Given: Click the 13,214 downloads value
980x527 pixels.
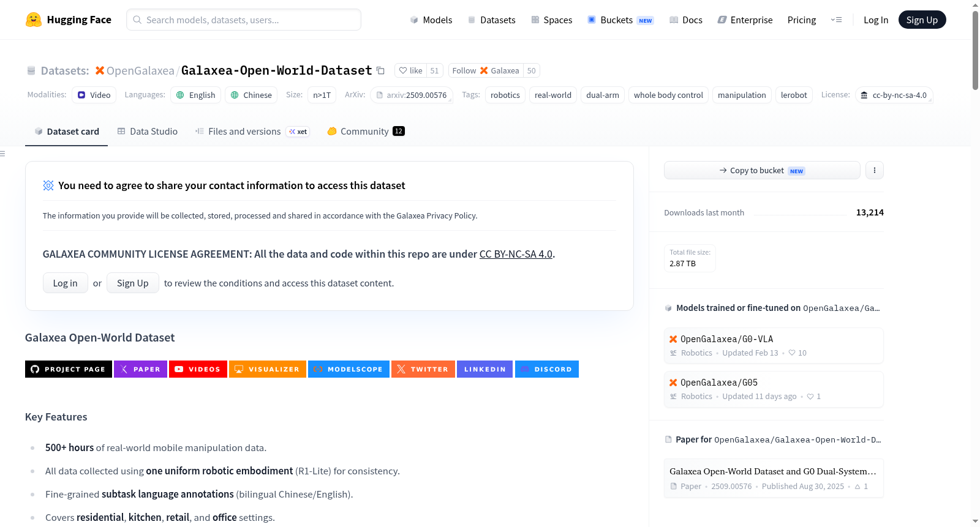Looking at the screenshot, I should (870, 212).
